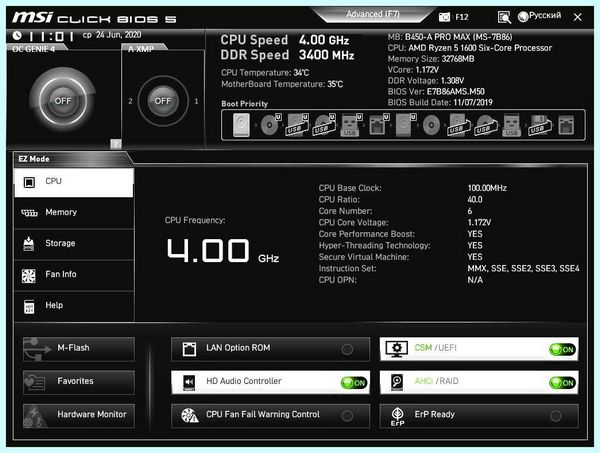Pick A-XMP profile number 1
The image size is (600, 453).
[196, 101]
